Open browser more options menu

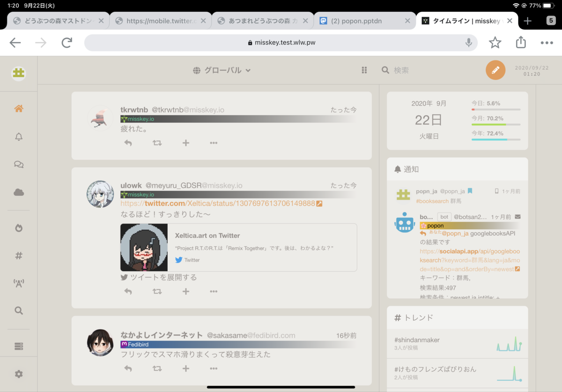[547, 43]
